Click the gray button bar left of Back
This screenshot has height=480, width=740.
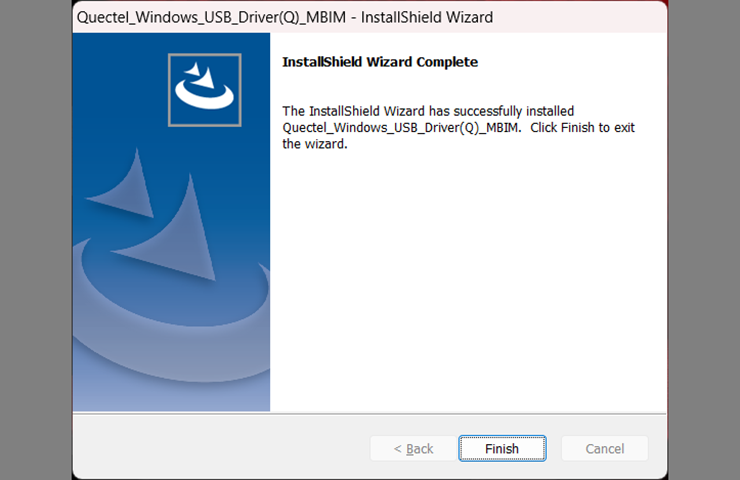220,449
